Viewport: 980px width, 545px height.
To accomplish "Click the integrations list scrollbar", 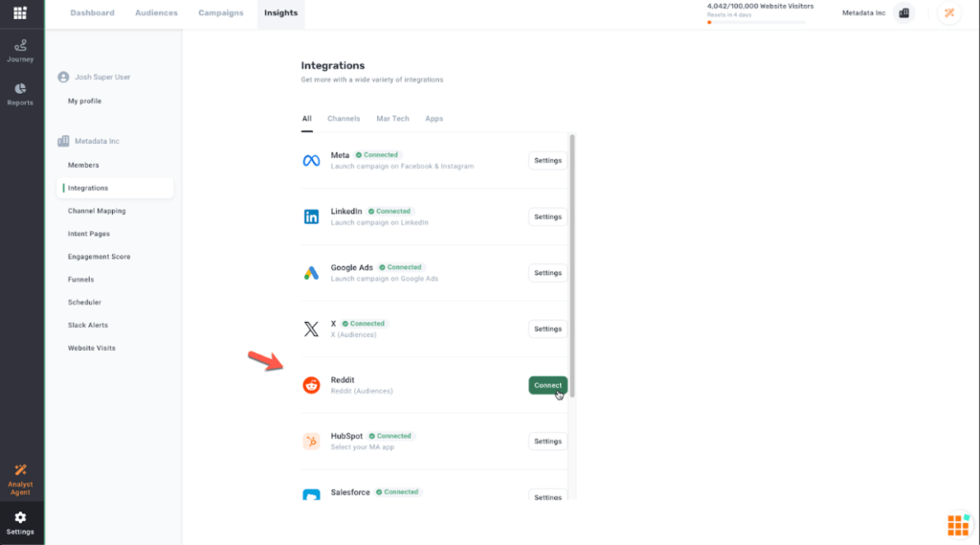I will point(572,266).
